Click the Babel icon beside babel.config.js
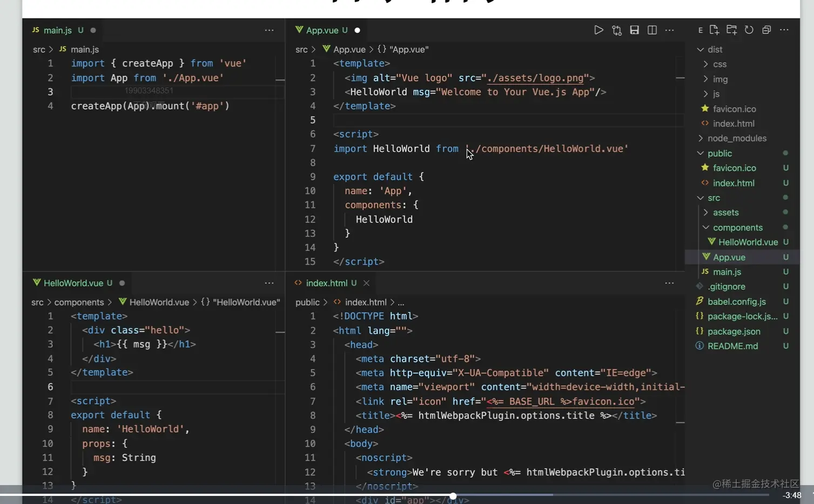Screen dimensions: 814x504 click(x=699, y=301)
